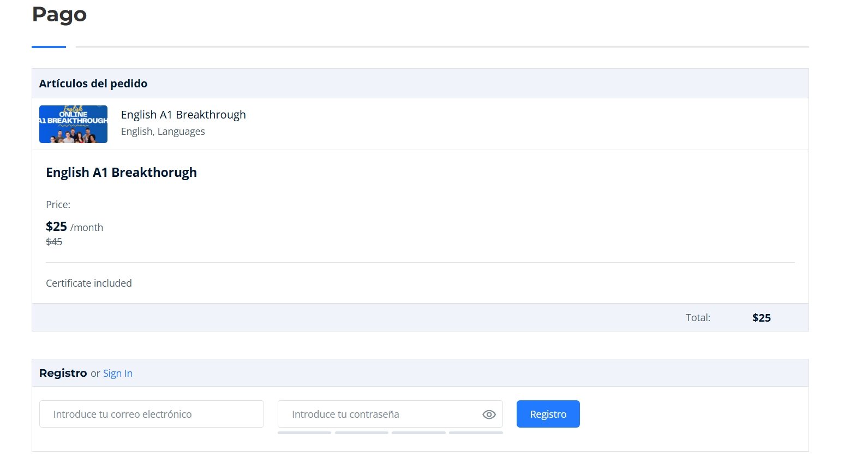Click the $25 /month price
868x456 pixels.
[74, 227]
